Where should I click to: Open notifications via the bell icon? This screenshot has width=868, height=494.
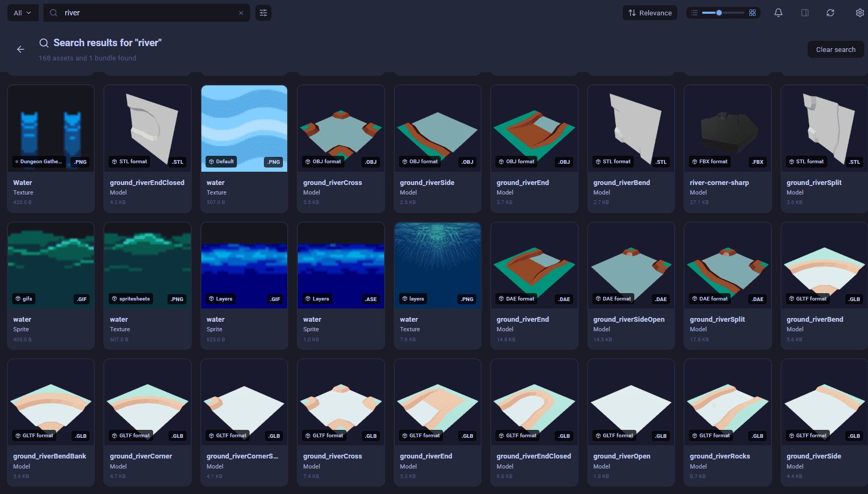(778, 13)
